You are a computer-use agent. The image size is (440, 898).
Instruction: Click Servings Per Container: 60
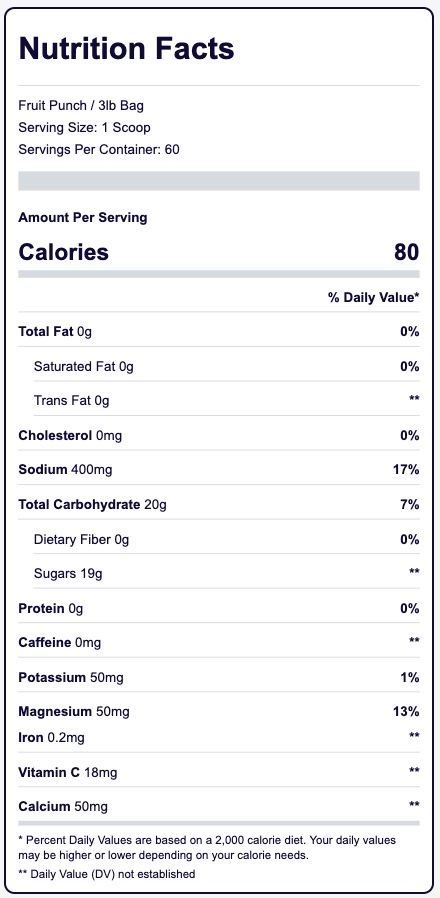[99, 150]
